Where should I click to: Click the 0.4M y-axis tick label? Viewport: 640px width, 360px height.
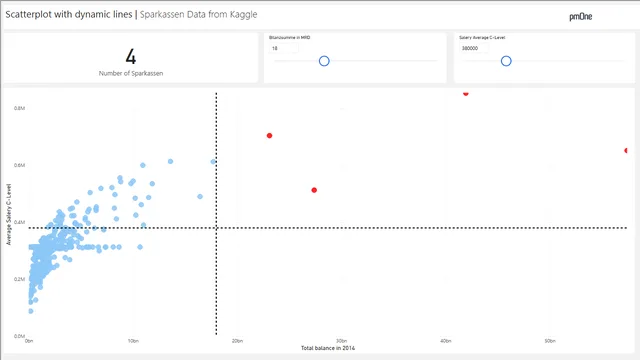point(19,222)
